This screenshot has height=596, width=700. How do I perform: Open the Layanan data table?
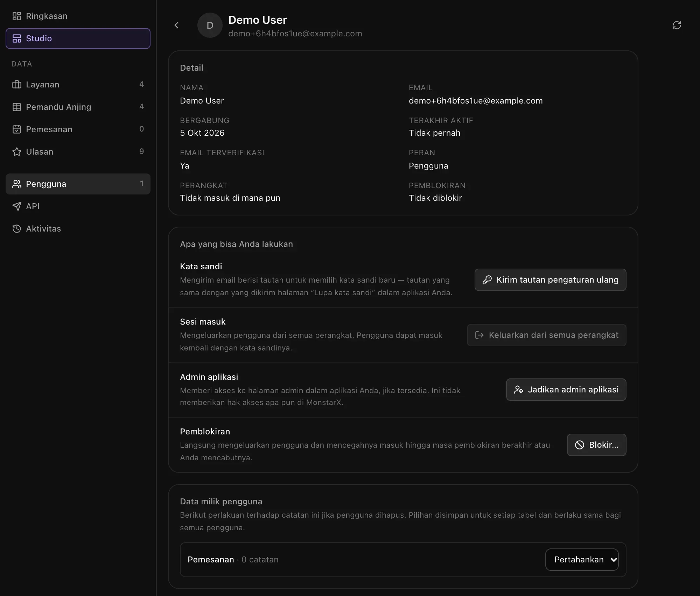click(78, 85)
